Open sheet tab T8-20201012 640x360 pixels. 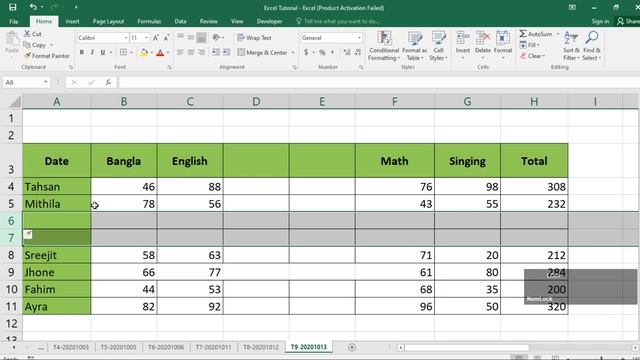[x=261, y=347]
